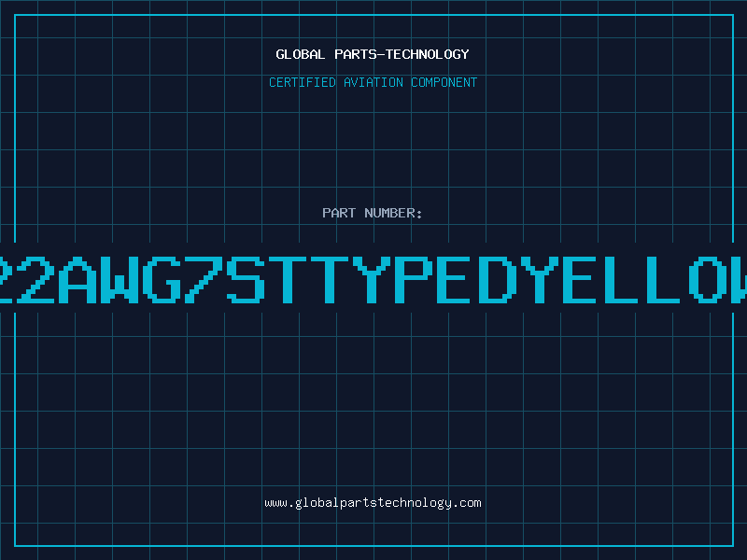This screenshot has width=747, height=560.
Task: Click the GLOBAL PARTS-TECHNOLOGY heading
Action: click(373, 54)
